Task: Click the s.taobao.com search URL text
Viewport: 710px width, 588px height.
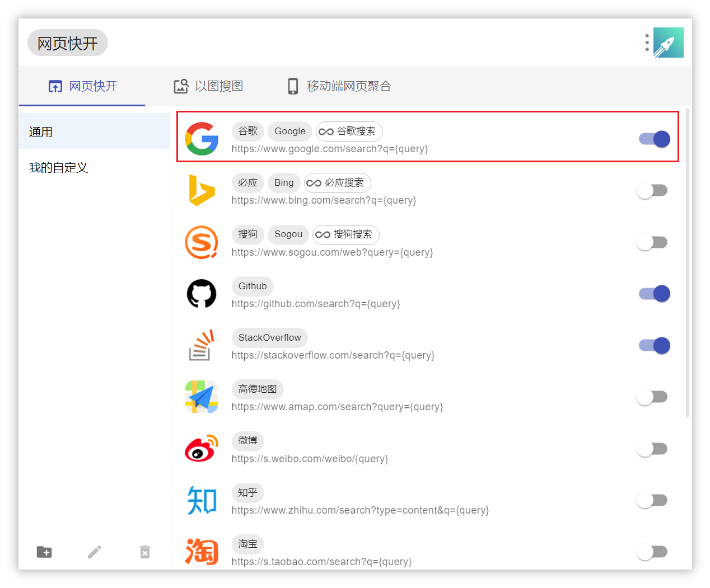Action: coord(321,562)
